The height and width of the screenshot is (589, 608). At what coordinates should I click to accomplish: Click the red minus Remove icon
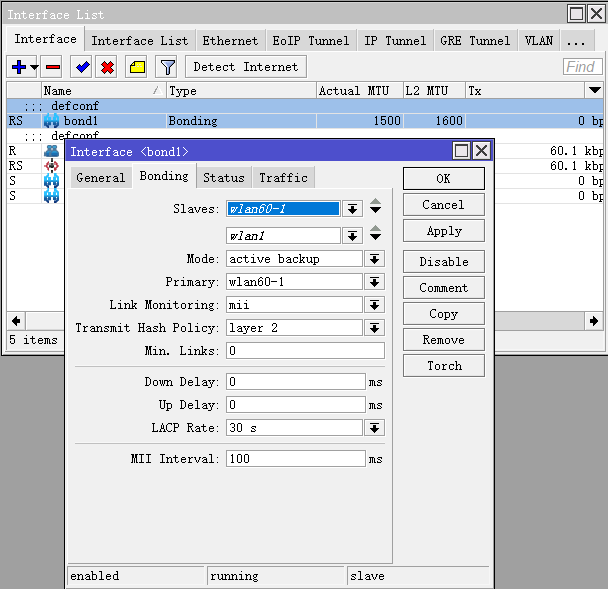52,67
